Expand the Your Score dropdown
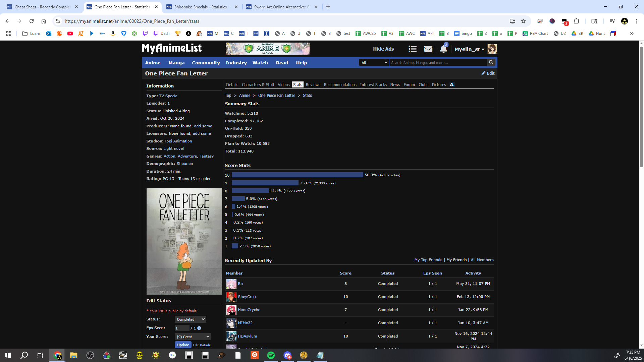Viewport: 644px width, 362px height. 193,337
